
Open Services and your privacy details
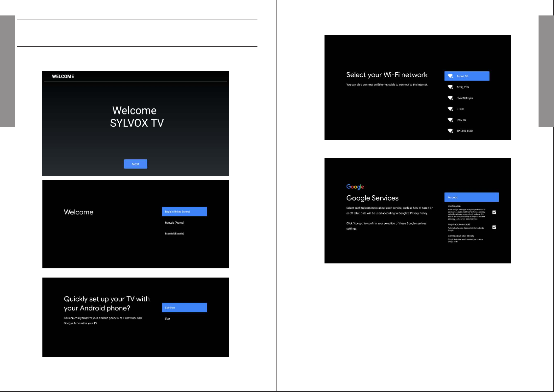[x=461, y=236]
